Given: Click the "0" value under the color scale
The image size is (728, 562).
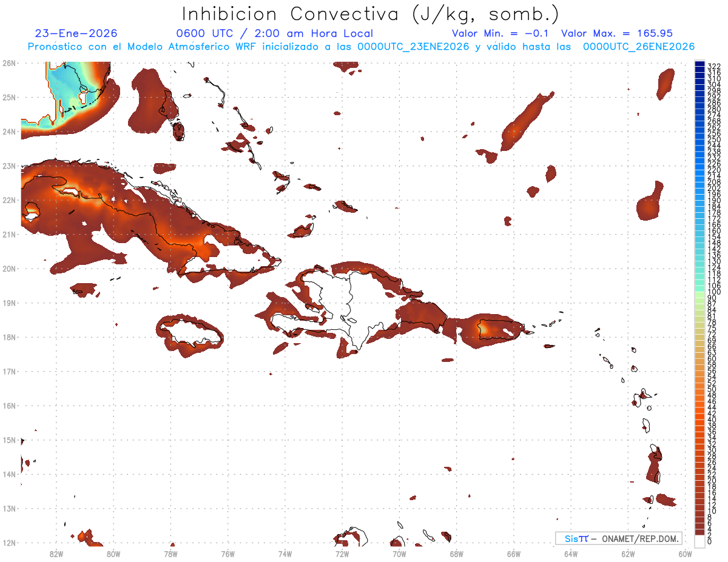Looking at the screenshot, I should click(x=710, y=541).
